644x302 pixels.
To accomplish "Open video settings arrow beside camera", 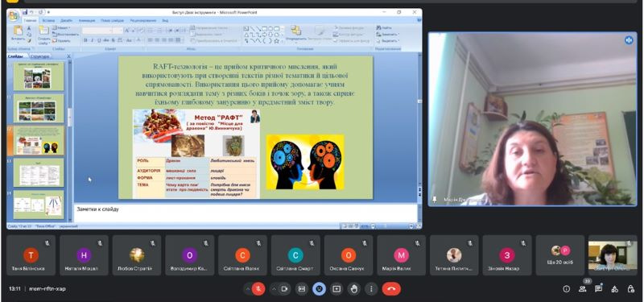I will 274,289.
